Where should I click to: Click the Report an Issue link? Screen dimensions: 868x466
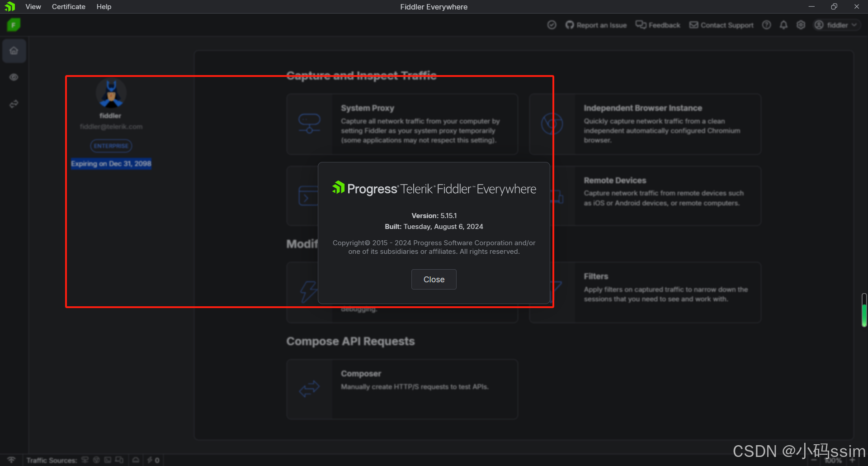(x=596, y=25)
